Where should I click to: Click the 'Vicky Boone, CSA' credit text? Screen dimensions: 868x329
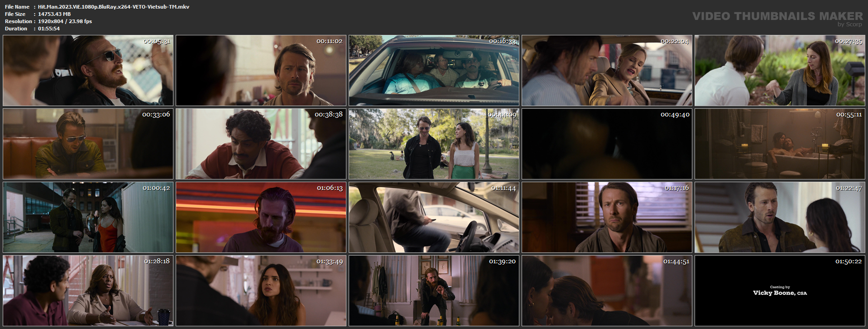(780, 293)
